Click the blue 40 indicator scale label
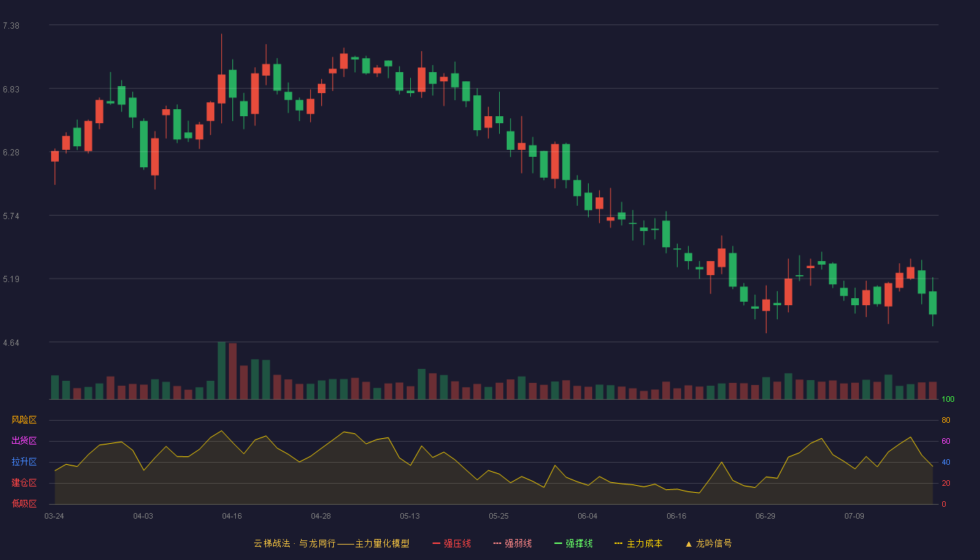Screen dimensions: 980x560 tap(946, 463)
